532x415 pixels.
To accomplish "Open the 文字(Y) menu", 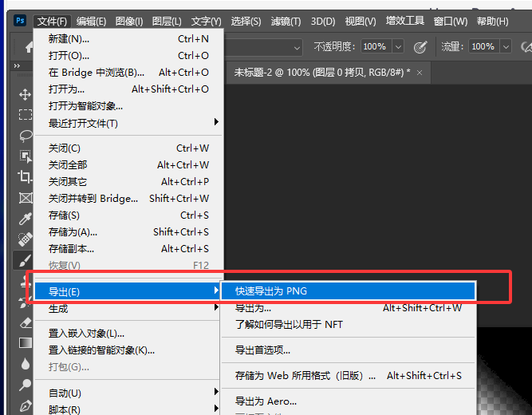I will pos(207,22).
